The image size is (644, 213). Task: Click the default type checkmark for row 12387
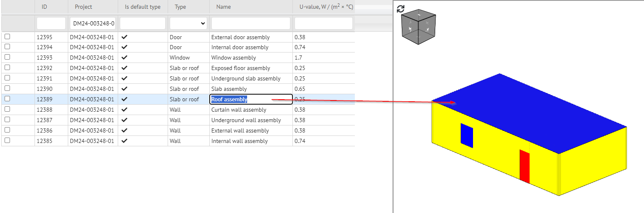[x=124, y=120]
